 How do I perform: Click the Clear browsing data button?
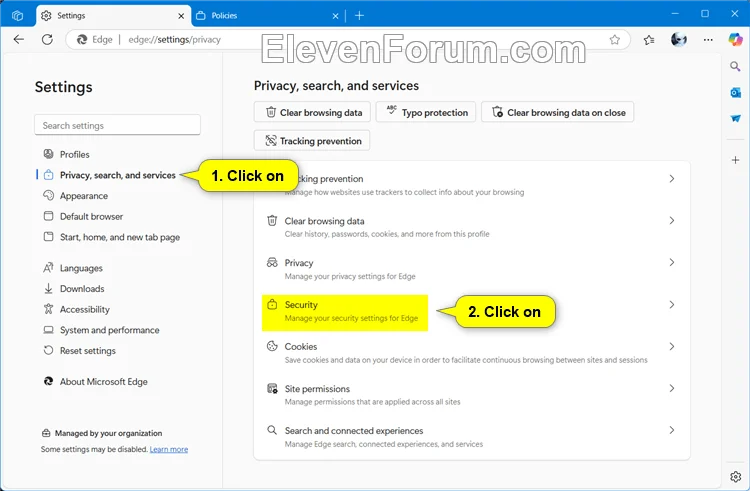coord(312,112)
